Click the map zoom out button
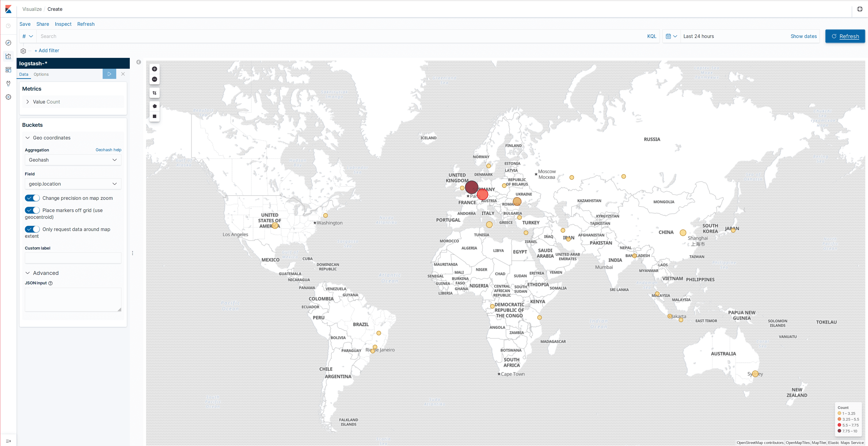This screenshot has width=868, height=446. (x=154, y=79)
